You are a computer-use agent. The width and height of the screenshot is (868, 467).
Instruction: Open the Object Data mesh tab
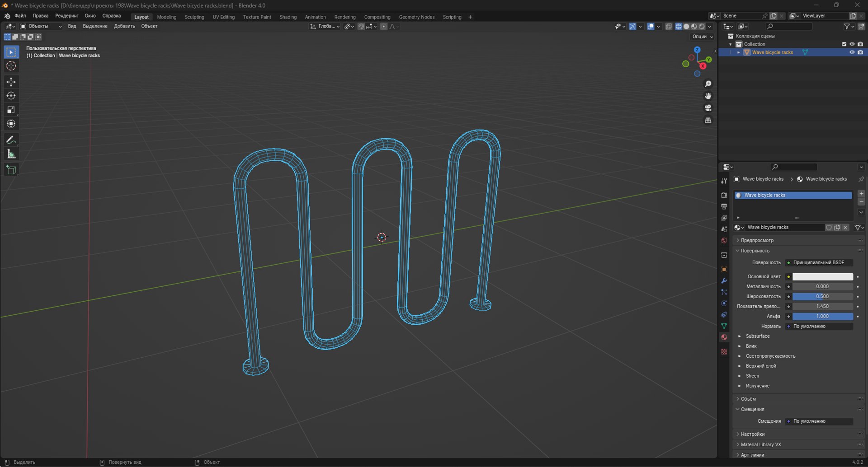click(724, 326)
